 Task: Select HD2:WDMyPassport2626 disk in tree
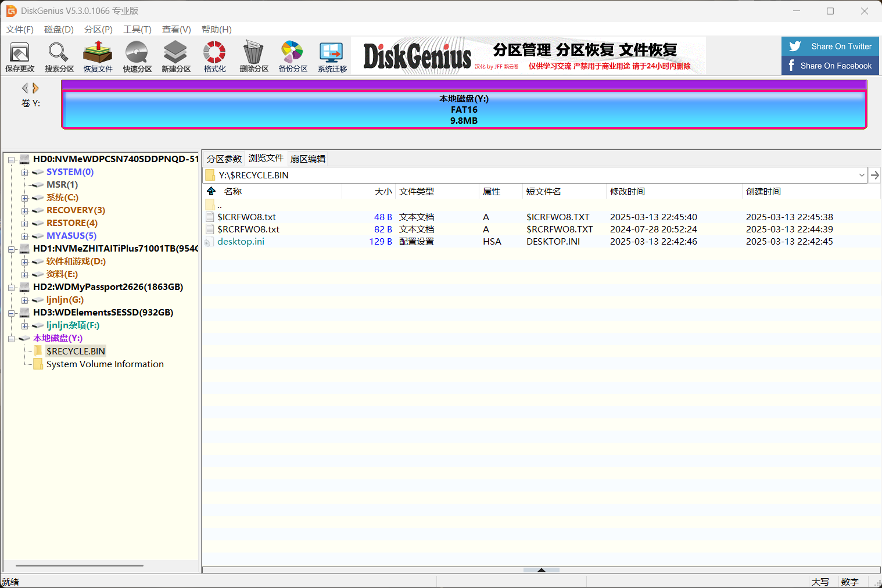click(x=108, y=286)
